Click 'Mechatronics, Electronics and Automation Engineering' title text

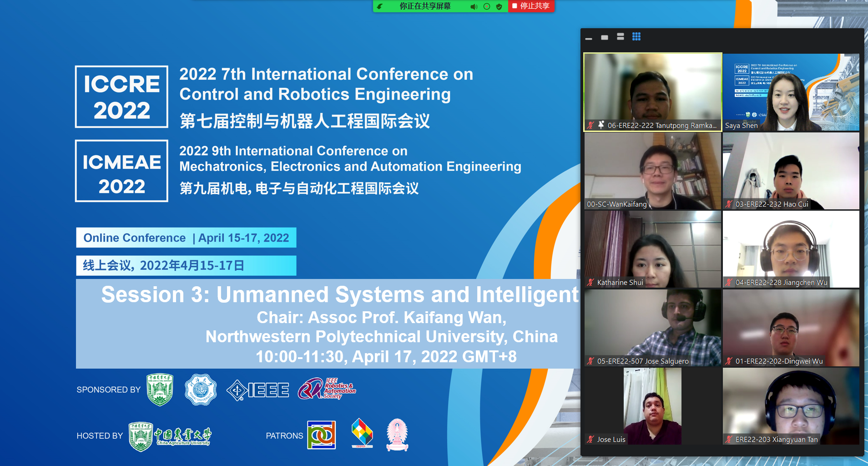[350, 167]
